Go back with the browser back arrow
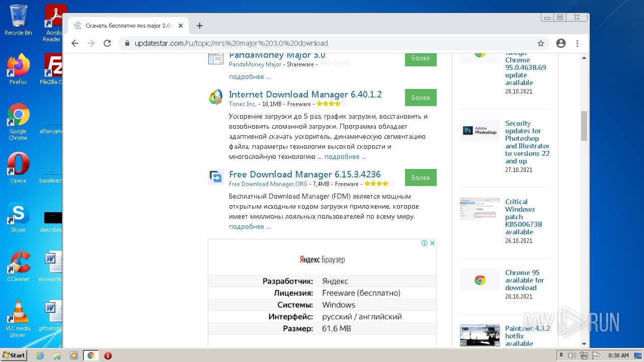 pyautogui.click(x=75, y=43)
